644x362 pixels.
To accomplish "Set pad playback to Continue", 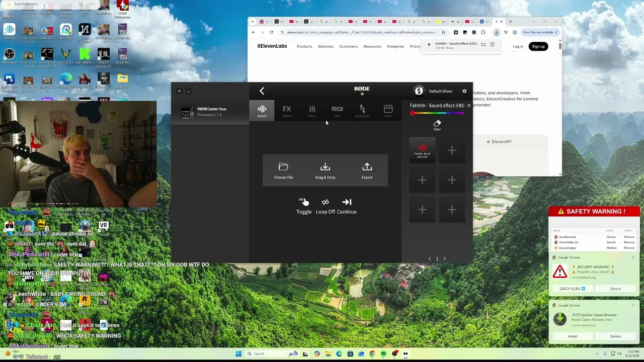I will click(x=347, y=206).
